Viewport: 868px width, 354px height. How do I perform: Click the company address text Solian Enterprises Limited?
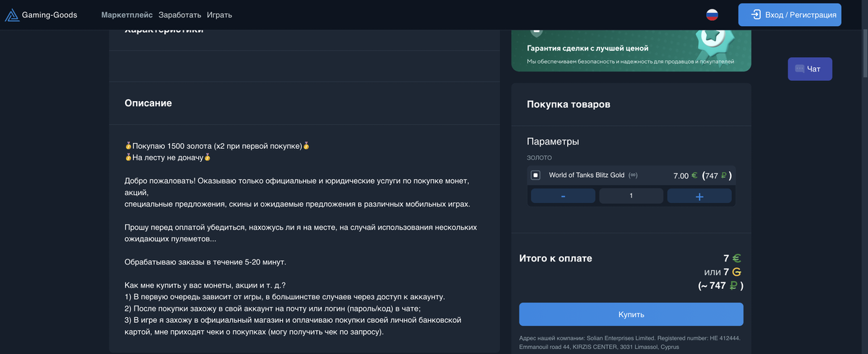pyautogui.click(x=629, y=343)
